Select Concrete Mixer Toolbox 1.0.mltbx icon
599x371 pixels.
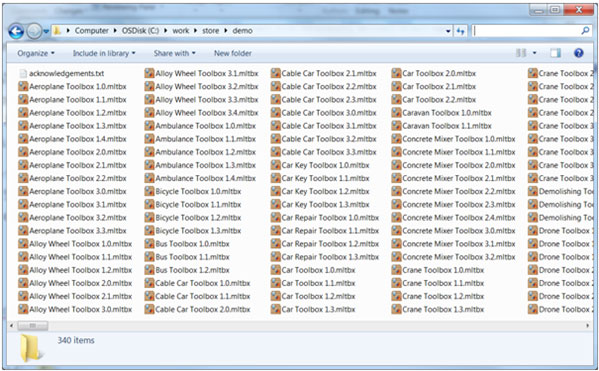[396, 139]
